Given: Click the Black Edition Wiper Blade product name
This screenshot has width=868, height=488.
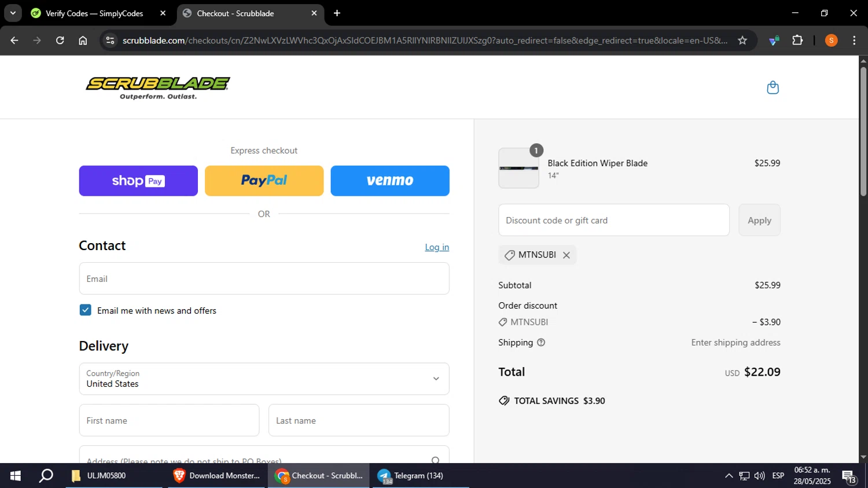Looking at the screenshot, I should (x=598, y=163).
